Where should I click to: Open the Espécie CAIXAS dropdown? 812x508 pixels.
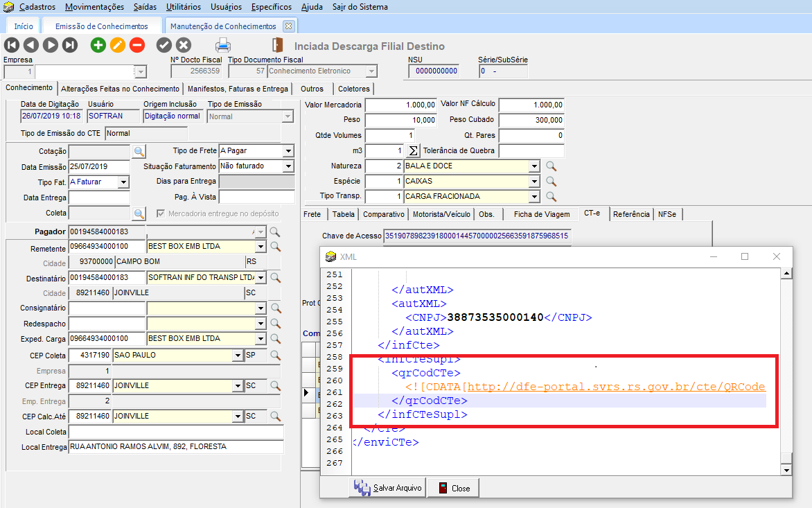point(533,182)
